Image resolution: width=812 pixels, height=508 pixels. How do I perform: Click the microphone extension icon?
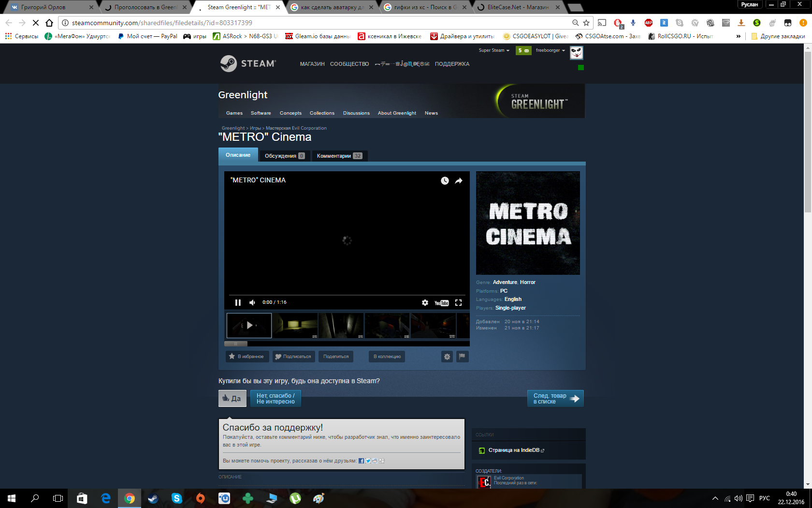[633, 23]
